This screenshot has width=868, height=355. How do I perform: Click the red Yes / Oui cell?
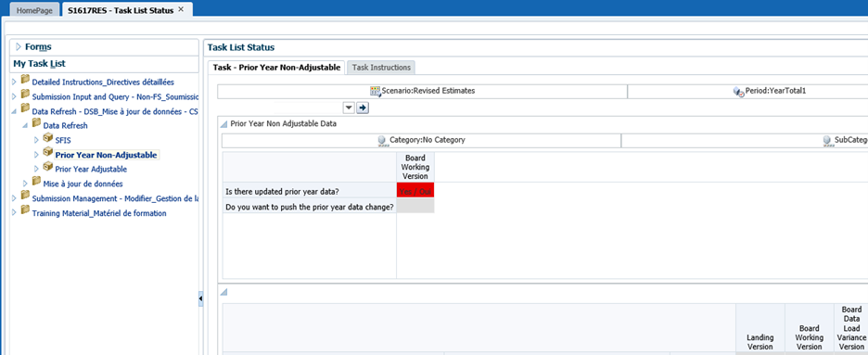coord(415,191)
